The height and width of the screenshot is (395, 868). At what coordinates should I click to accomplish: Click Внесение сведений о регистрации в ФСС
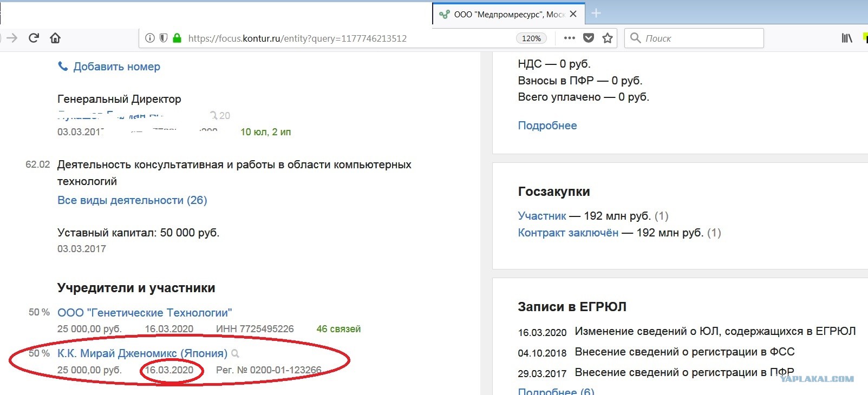tap(684, 352)
